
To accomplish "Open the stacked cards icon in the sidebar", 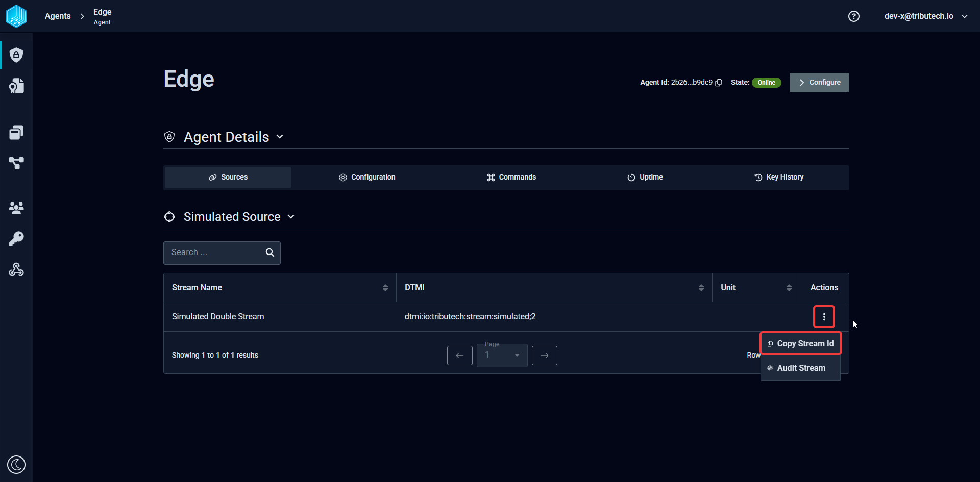I will pos(16,133).
